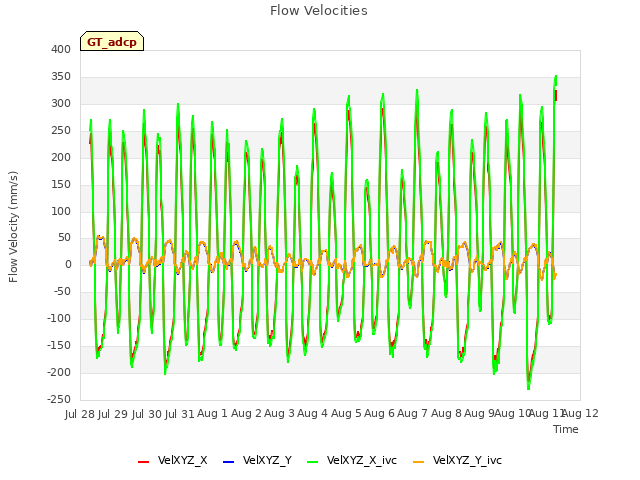Click the red VelXYZ_X legend swatch
Screen dimensions: 640x480
click(143, 462)
